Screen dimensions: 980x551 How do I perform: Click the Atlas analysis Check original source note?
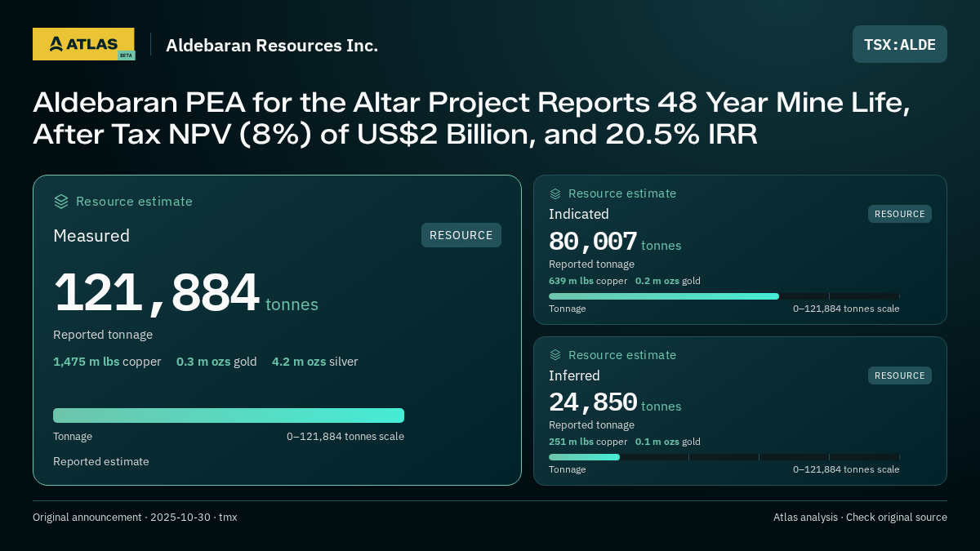[x=860, y=518]
